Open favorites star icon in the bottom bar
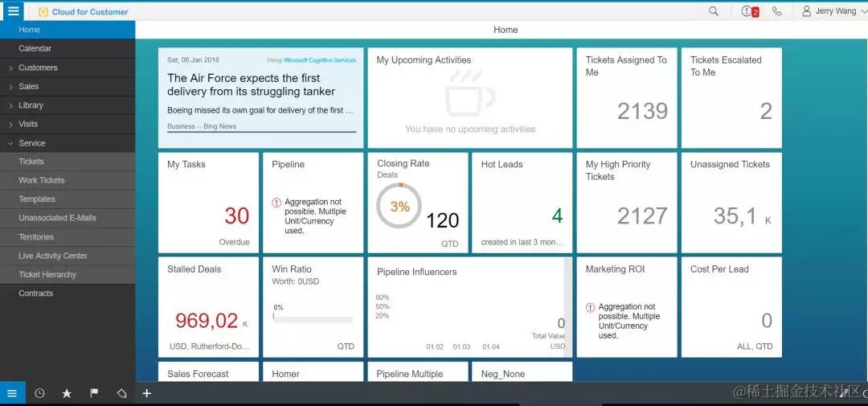The width and height of the screenshot is (868, 406). click(67, 393)
